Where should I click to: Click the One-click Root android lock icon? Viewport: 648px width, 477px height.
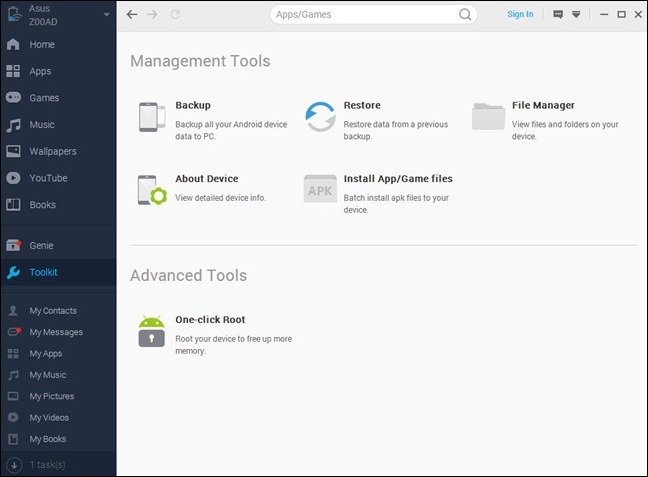coord(152,331)
